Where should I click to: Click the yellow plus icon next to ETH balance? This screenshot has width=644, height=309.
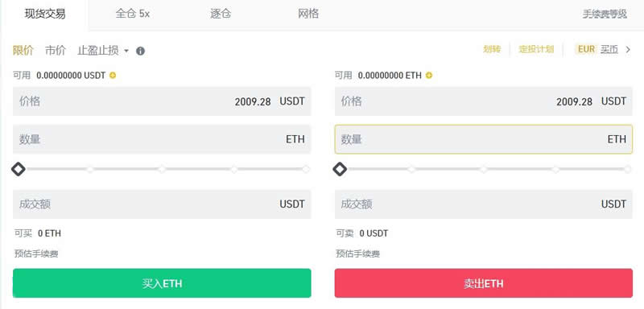429,76
